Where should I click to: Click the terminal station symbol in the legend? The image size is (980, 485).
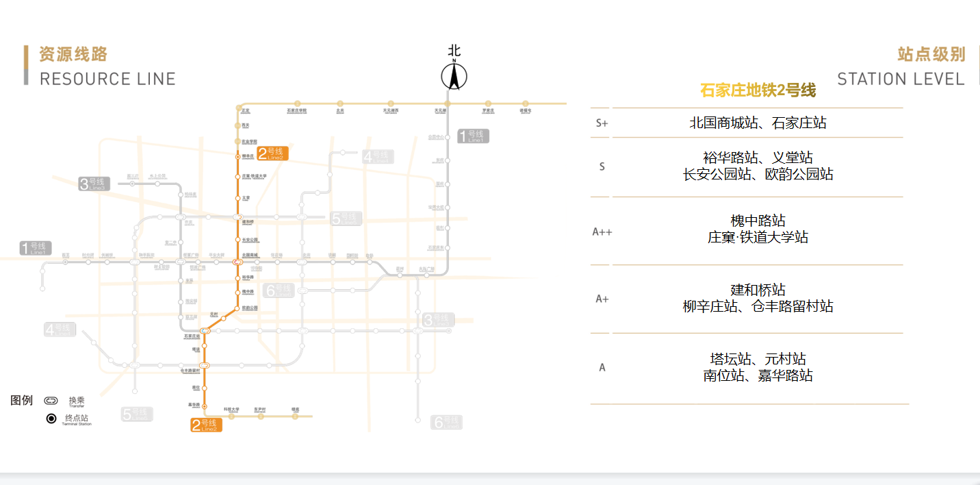pos(51,419)
